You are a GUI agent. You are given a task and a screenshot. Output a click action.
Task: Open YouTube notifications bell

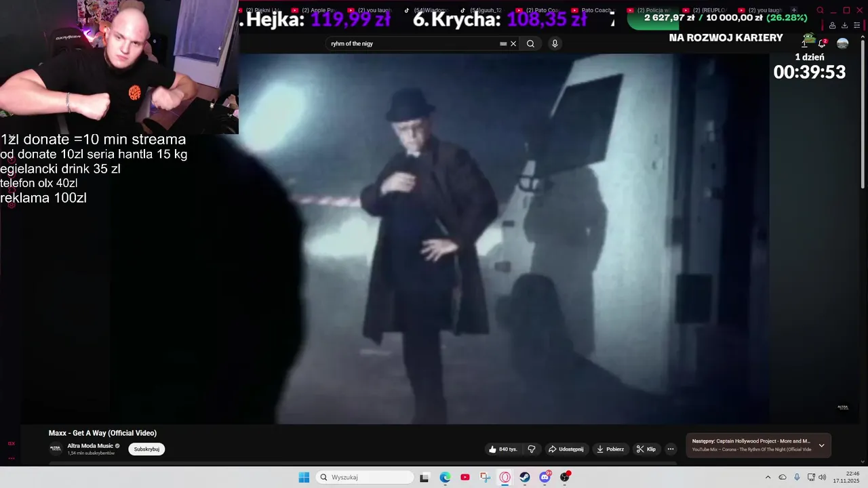click(822, 43)
